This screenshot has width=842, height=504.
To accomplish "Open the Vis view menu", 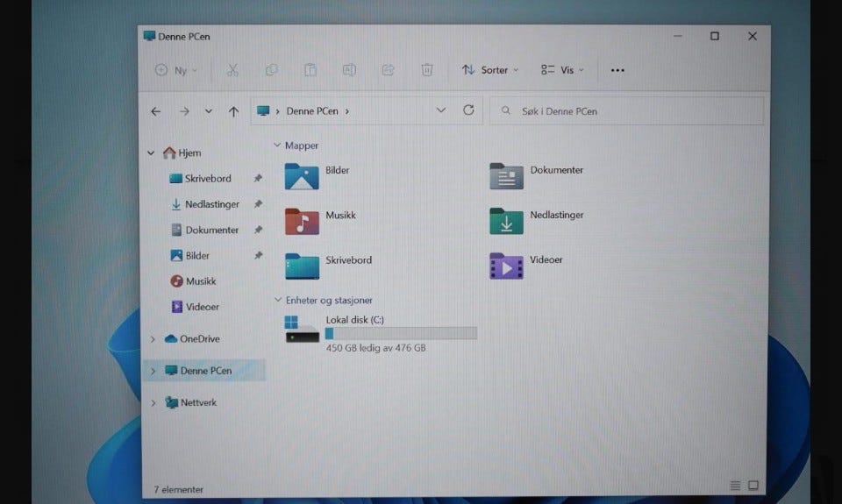I will tap(562, 70).
